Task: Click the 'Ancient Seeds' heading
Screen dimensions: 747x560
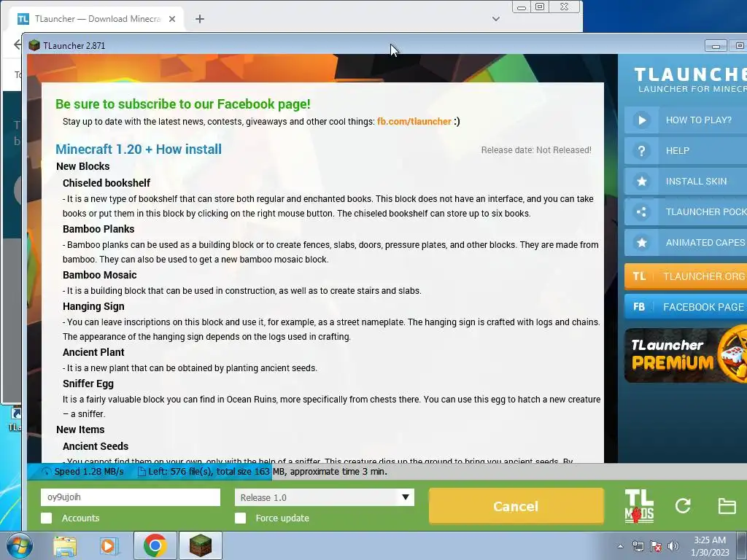Action: point(96,446)
